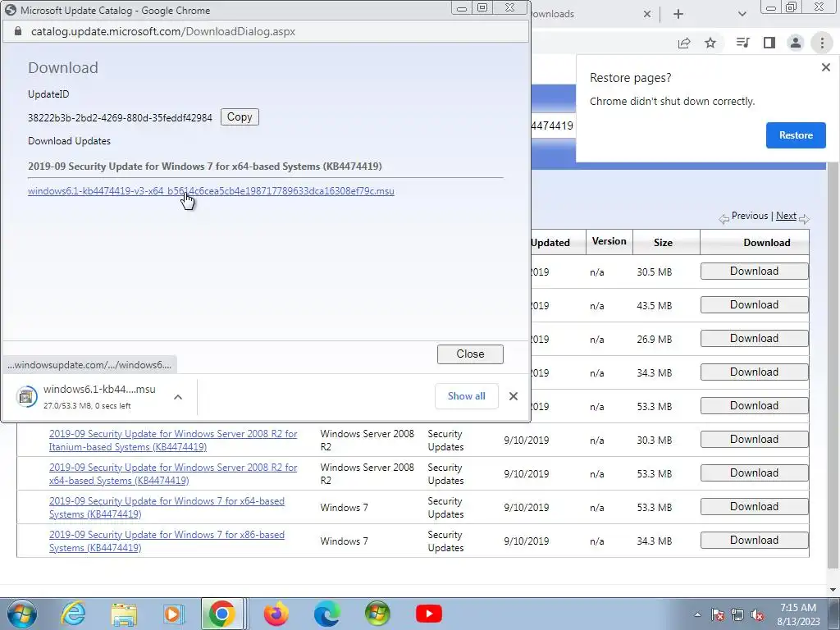Sort by the Size column header

pyautogui.click(x=663, y=242)
